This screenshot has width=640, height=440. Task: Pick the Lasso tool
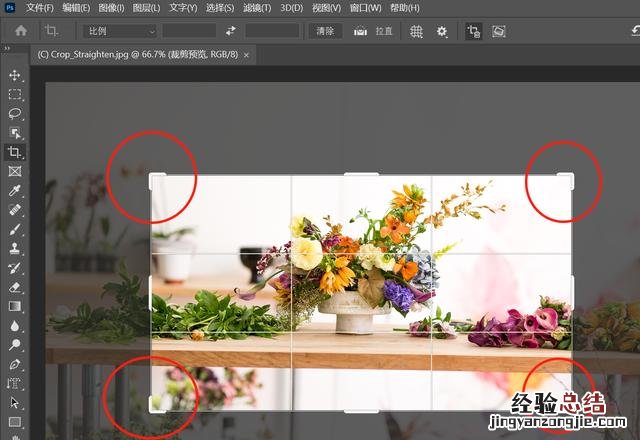(14, 113)
